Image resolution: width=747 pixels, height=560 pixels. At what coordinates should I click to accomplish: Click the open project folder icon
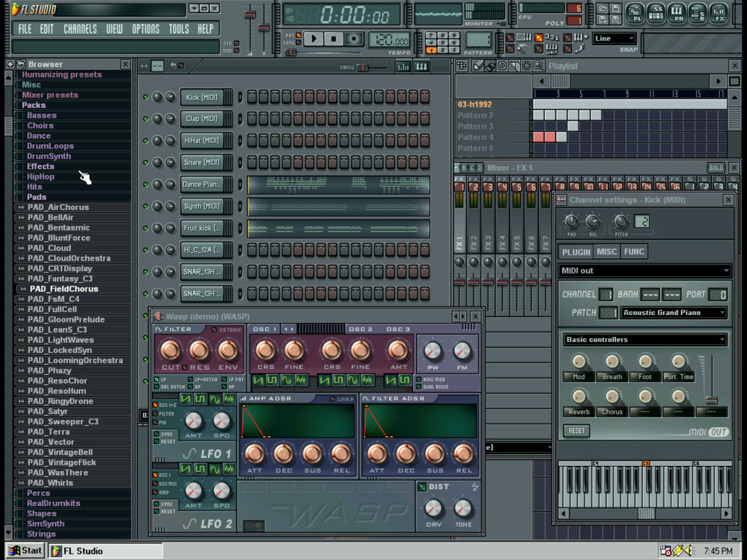coord(603,9)
